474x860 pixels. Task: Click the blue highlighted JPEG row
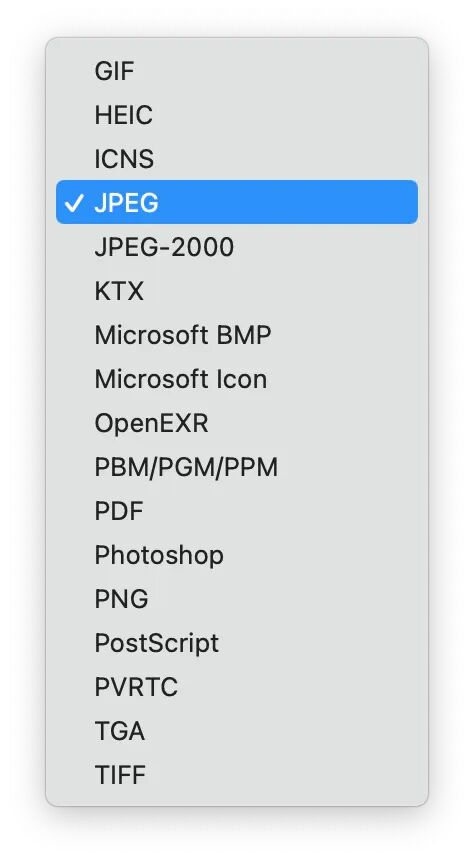tap(237, 202)
